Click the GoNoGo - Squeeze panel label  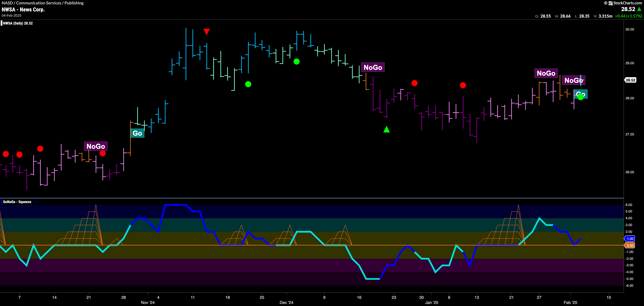(x=17, y=202)
